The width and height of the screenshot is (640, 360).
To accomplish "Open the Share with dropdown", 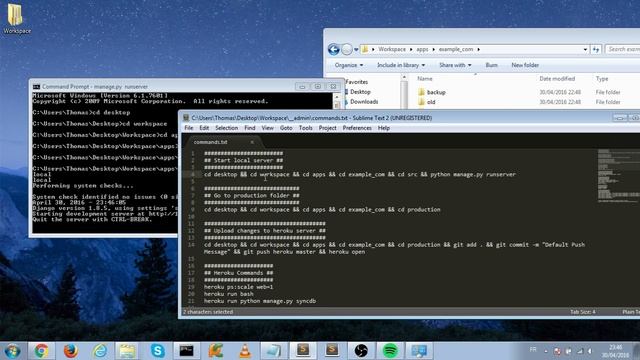I will tap(455, 65).
